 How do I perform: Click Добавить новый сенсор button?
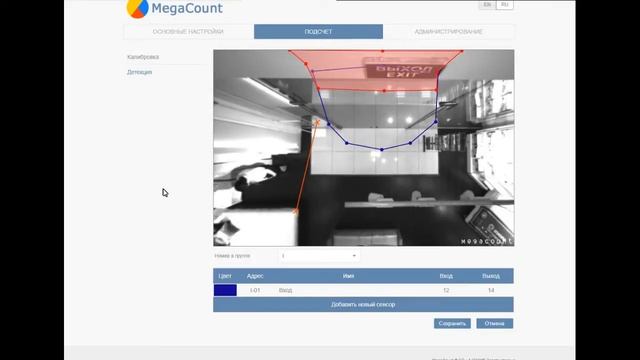(x=363, y=304)
